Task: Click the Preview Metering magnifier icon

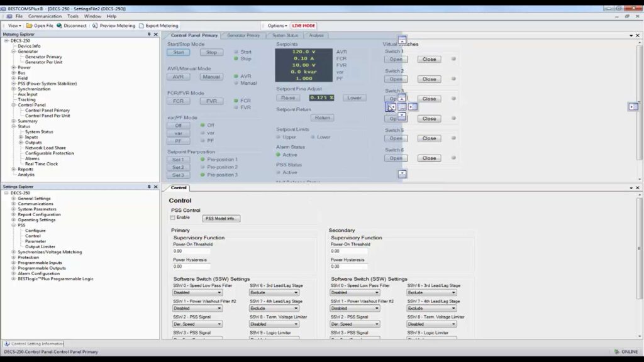Action: point(95,26)
